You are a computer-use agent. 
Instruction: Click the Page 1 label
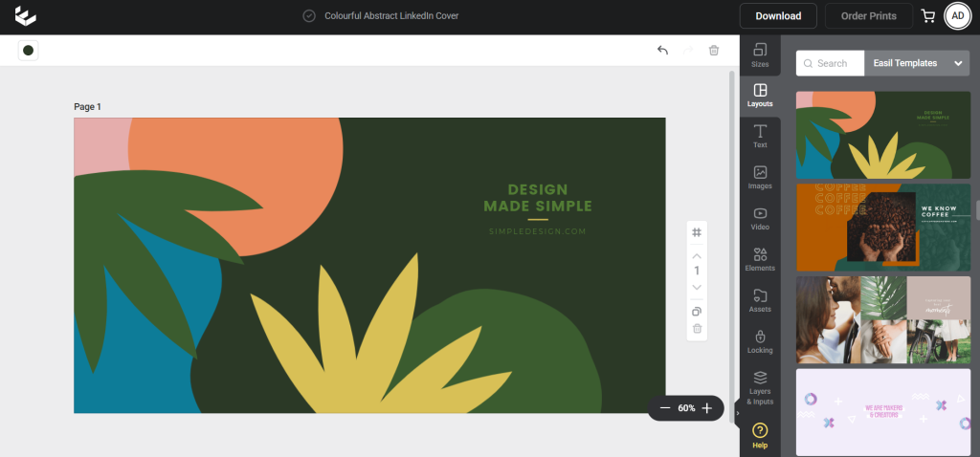[x=87, y=107]
